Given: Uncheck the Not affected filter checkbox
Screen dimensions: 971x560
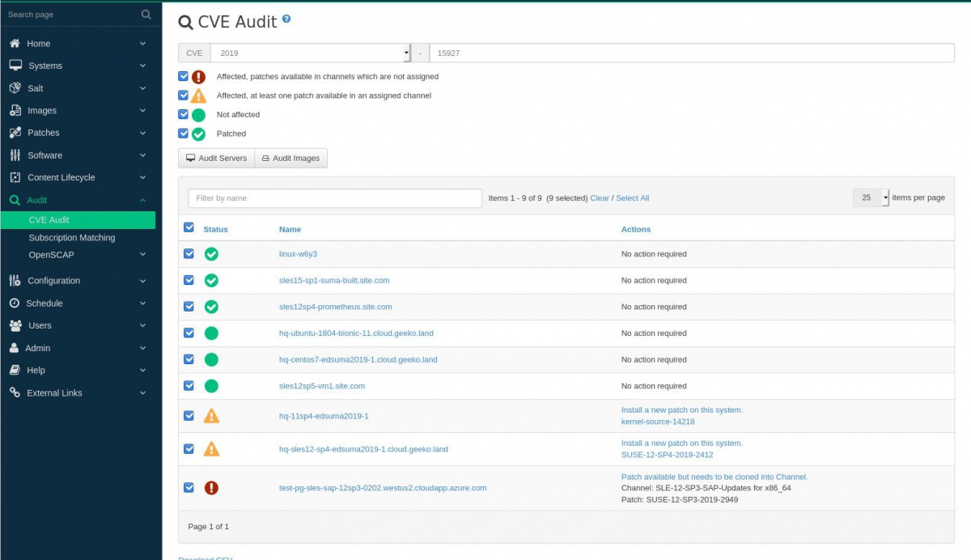Looking at the screenshot, I should (x=184, y=114).
